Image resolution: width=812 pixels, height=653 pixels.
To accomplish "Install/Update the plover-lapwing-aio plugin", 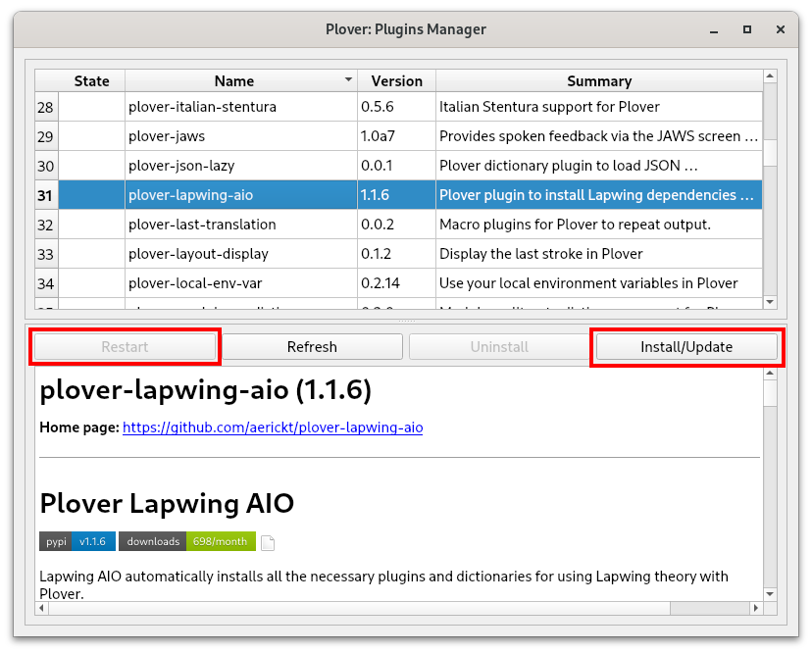I will (686, 346).
